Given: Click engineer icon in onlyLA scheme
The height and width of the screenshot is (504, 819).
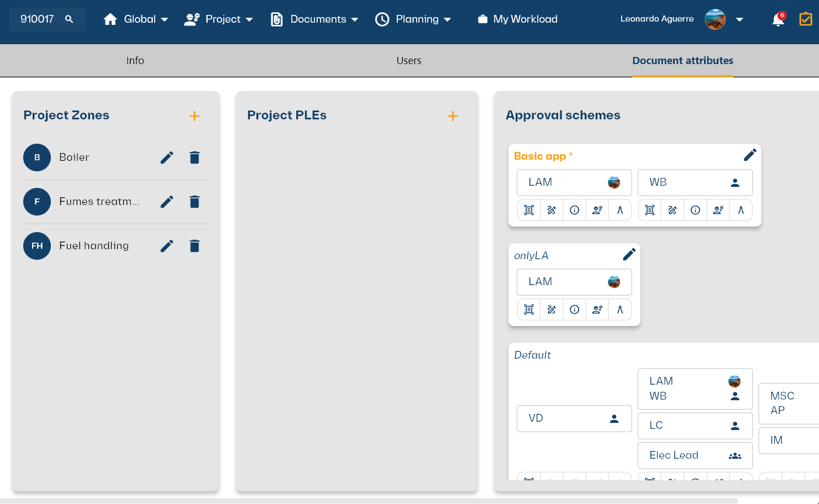Looking at the screenshot, I should click(597, 309).
